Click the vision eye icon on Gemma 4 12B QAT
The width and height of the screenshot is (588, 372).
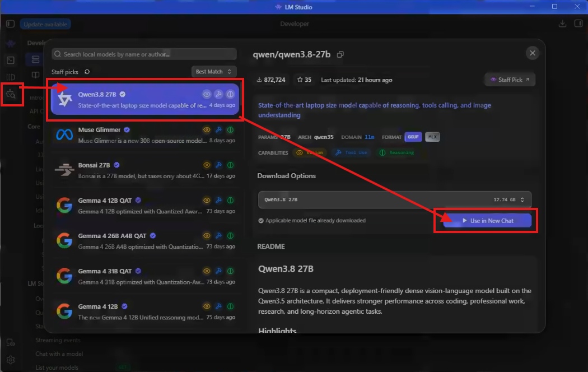coord(207,200)
